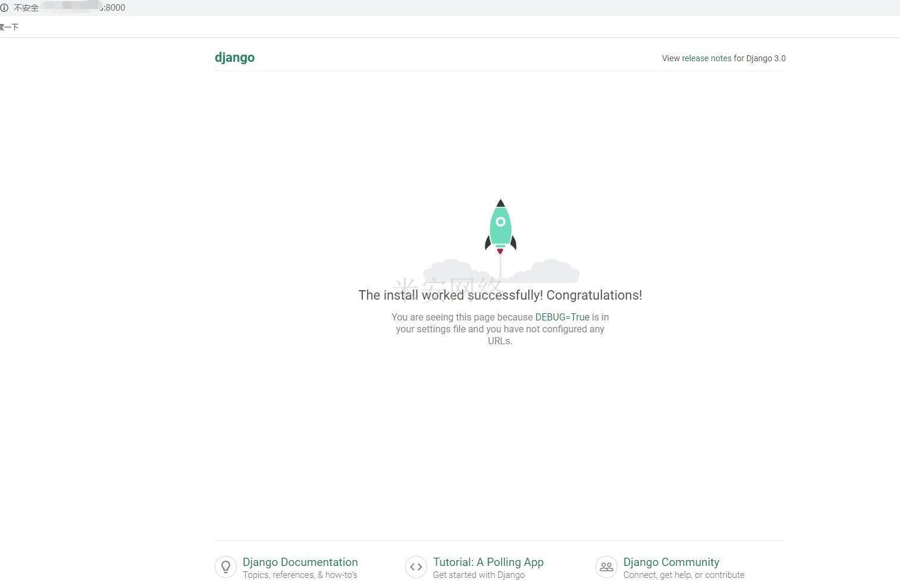Click the 'Connect, get help, or contribute' text

(x=683, y=575)
